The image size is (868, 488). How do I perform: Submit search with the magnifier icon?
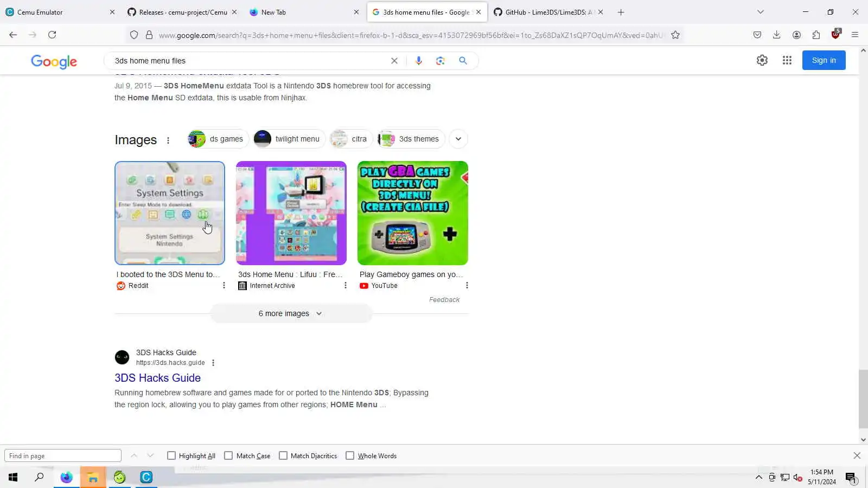point(463,61)
